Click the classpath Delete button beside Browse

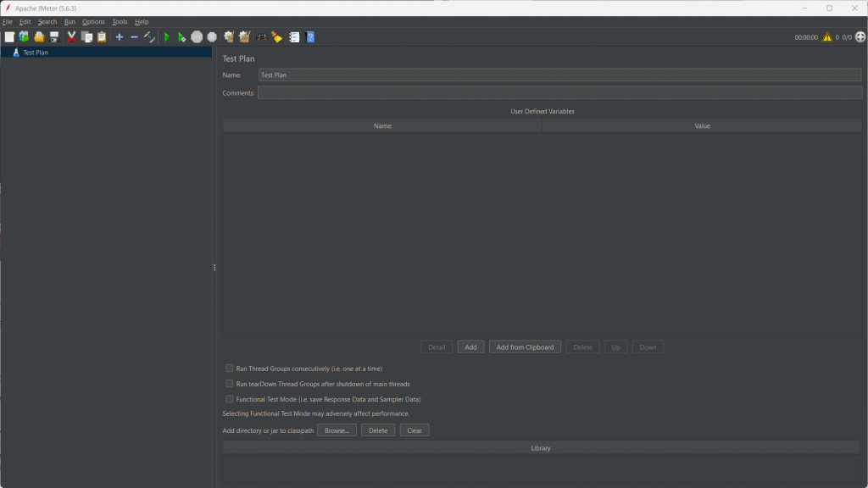click(378, 430)
